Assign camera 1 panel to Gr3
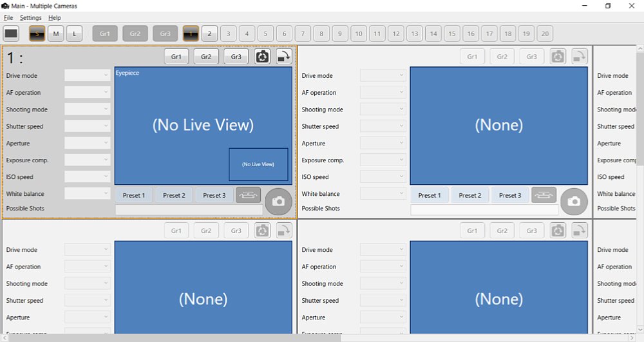The image size is (644, 342). pyautogui.click(x=236, y=57)
